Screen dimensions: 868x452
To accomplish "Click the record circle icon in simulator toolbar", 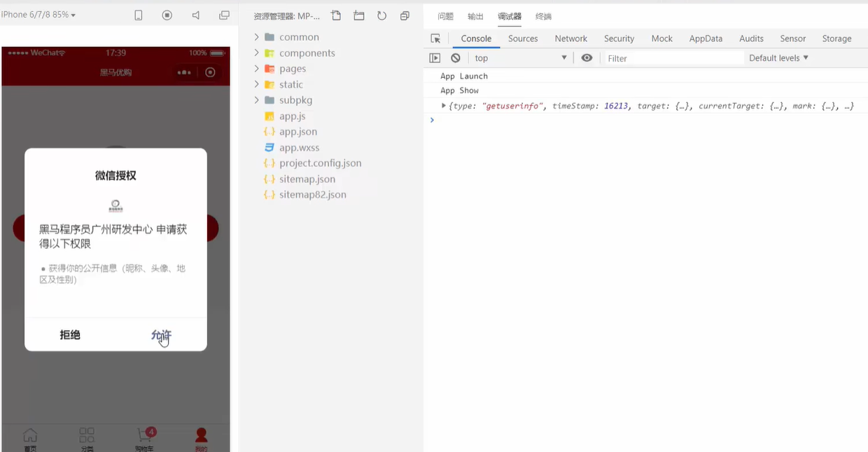I will (x=167, y=15).
